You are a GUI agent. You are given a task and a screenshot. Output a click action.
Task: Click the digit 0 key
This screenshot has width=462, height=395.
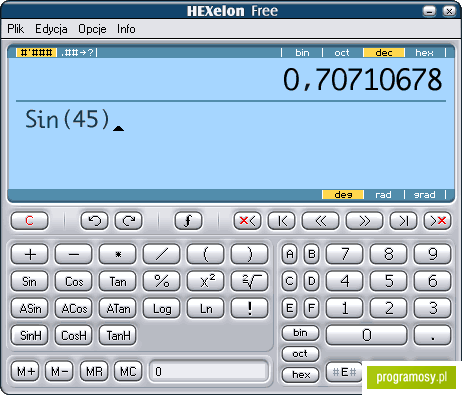click(x=366, y=335)
